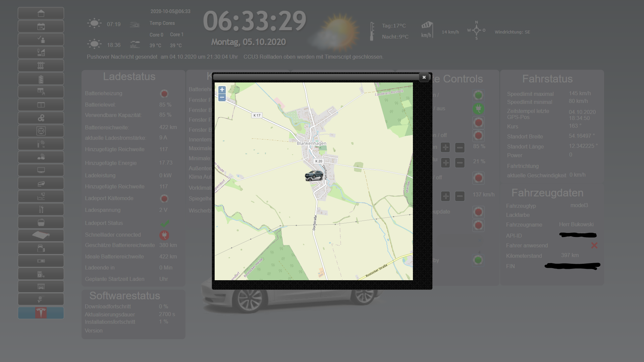This screenshot has height=362, width=644.
Task: Decrease the 21 % value with minus
Action: (460, 163)
